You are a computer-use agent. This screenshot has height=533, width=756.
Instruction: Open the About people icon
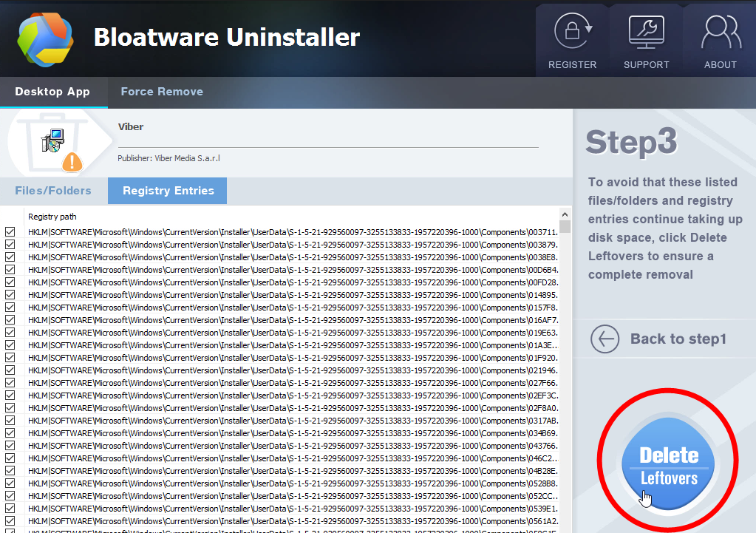[x=721, y=32]
